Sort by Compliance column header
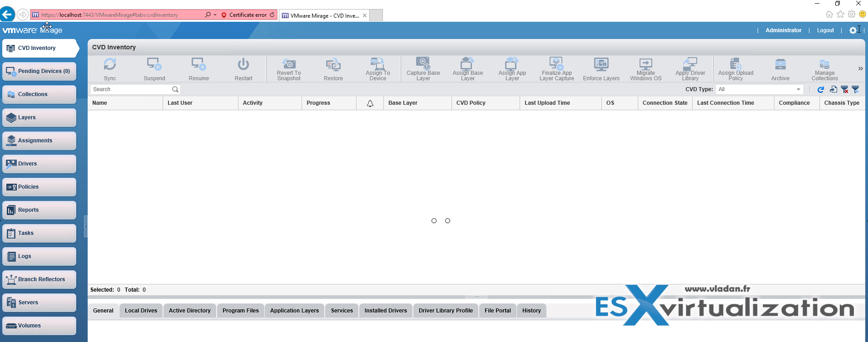This screenshot has height=342, width=868. point(797,103)
